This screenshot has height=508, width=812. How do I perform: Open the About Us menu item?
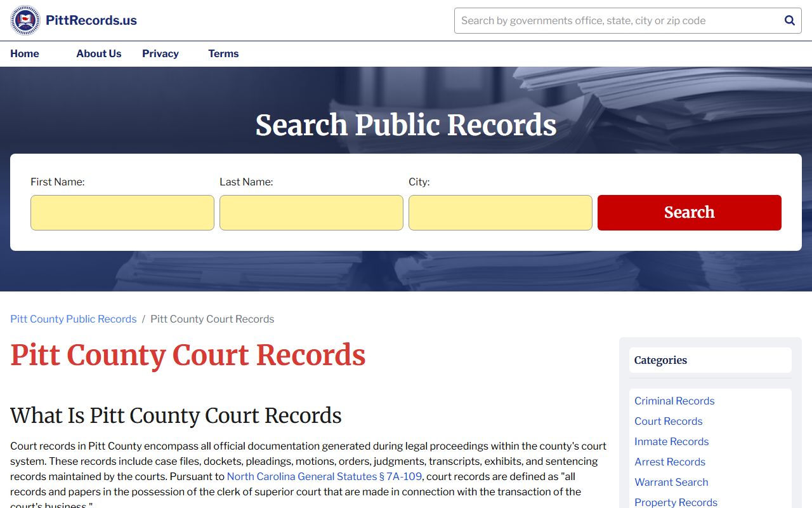[98, 54]
